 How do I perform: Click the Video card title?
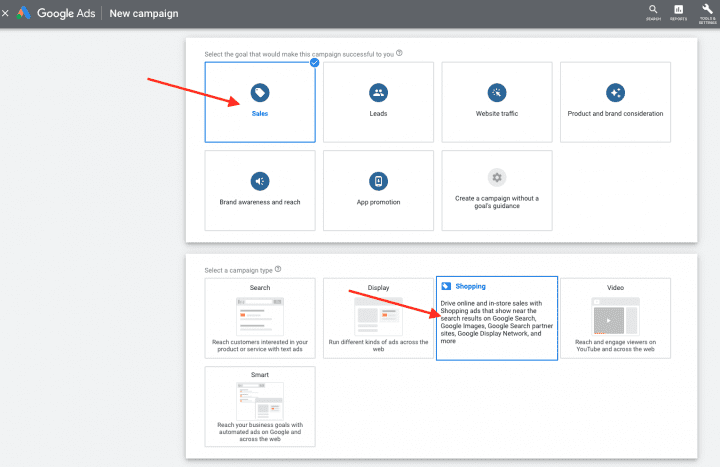(615, 287)
